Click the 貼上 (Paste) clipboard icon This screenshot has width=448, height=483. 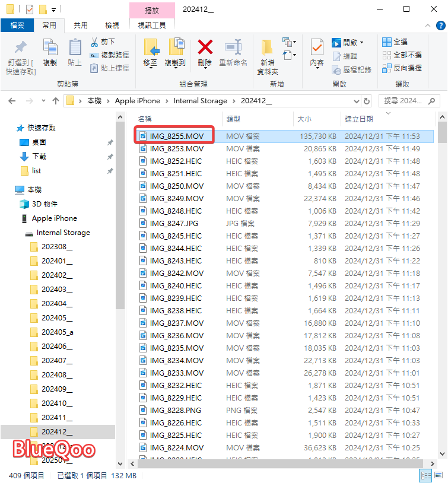pos(75,47)
